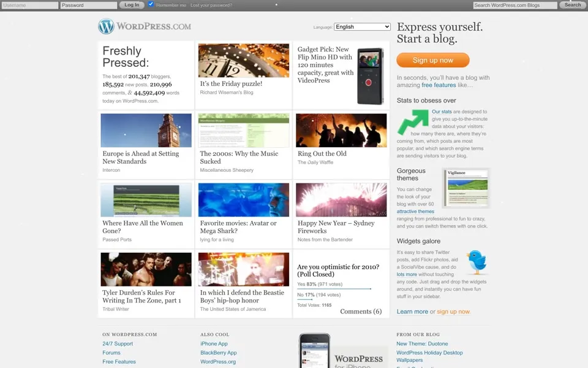588x368 pixels.
Task: Click the orange Sign up now button
Action: (433, 60)
